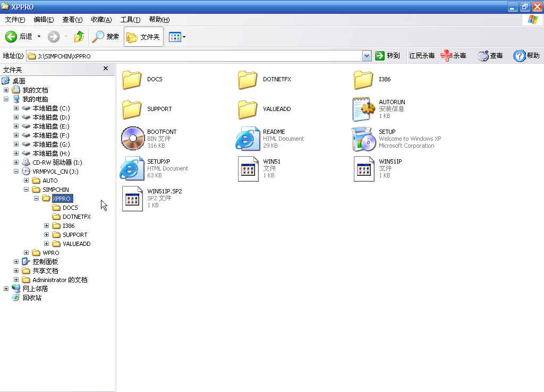Select the AUTO folder in tree
The height and width of the screenshot is (392, 544).
tap(50, 181)
